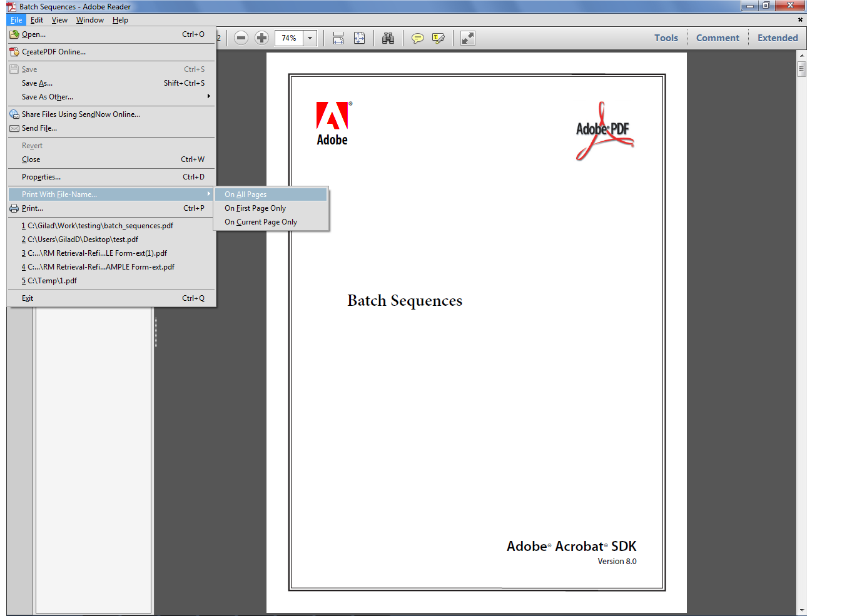Select Properties from the File menu
Screen dimensions: 842x616
[41, 176]
